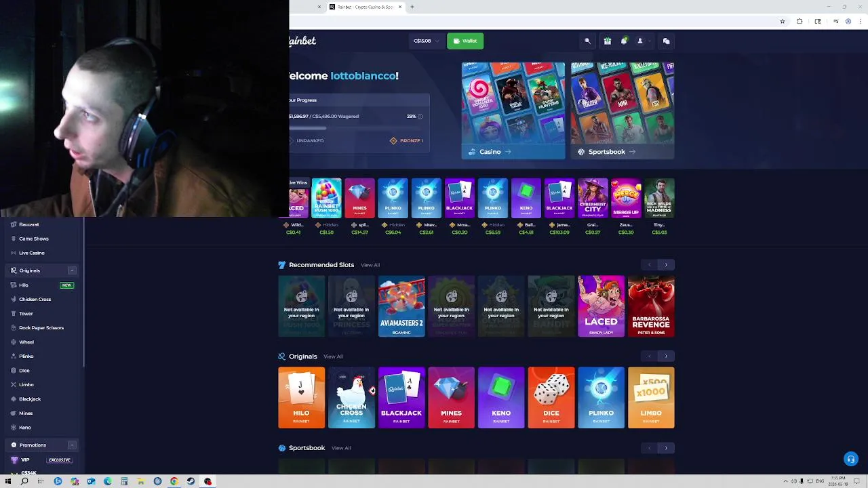Viewport: 868px width, 488px height.
Task: Open the Cyberheist City live win tile
Action: [x=593, y=198]
